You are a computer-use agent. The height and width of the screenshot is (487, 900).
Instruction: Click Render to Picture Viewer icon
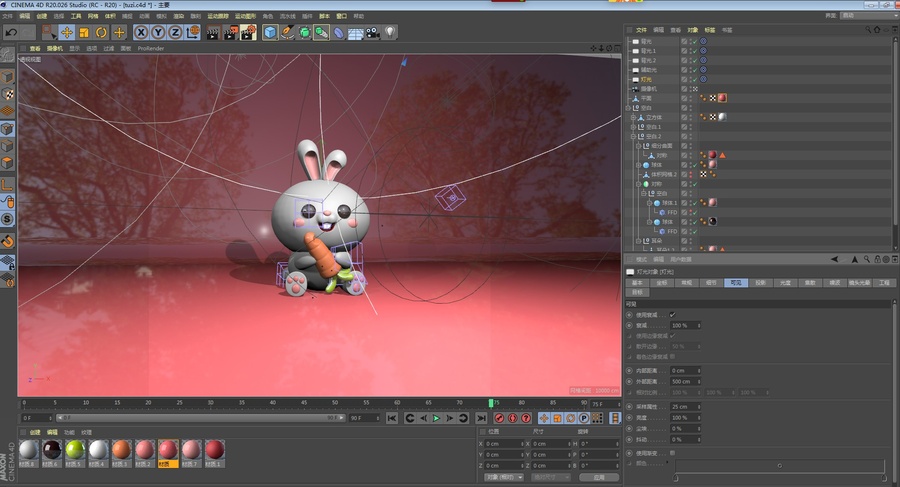tap(230, 33)
